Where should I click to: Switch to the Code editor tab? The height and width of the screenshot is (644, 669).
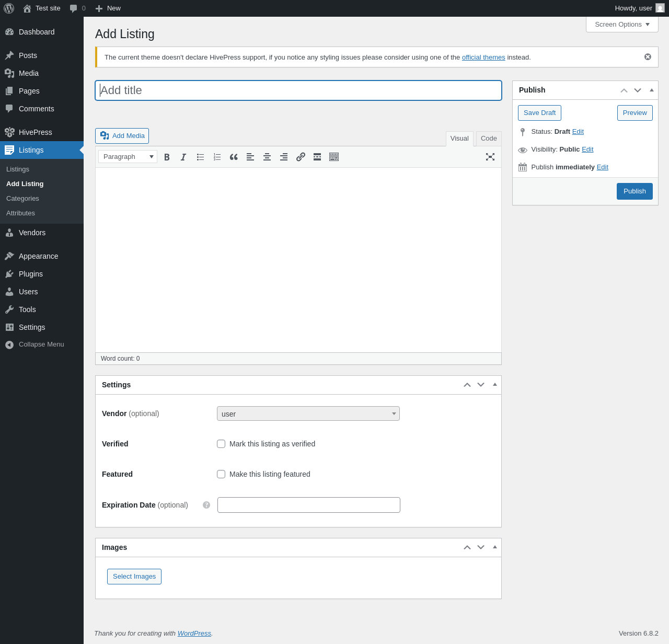(x=489, y=139)
